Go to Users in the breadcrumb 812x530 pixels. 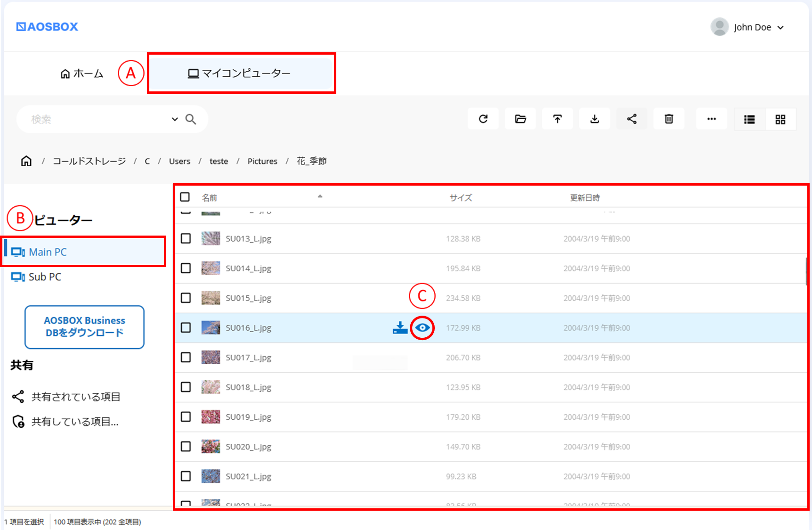point(179,161)
